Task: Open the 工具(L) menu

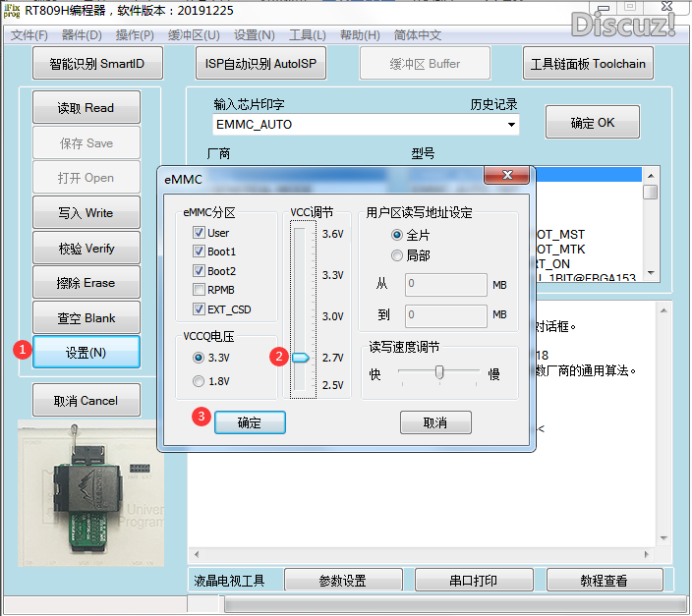Action: tap(307, 35)
